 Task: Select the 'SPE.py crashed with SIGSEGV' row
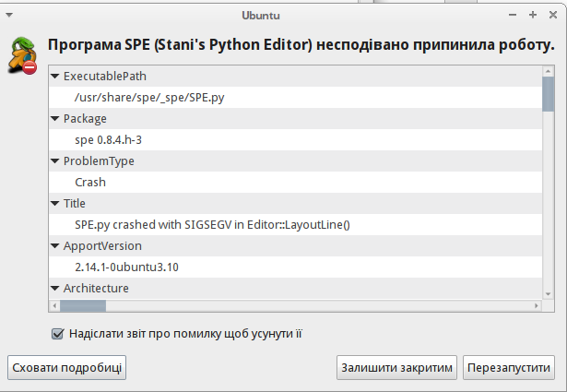(212, 224)
